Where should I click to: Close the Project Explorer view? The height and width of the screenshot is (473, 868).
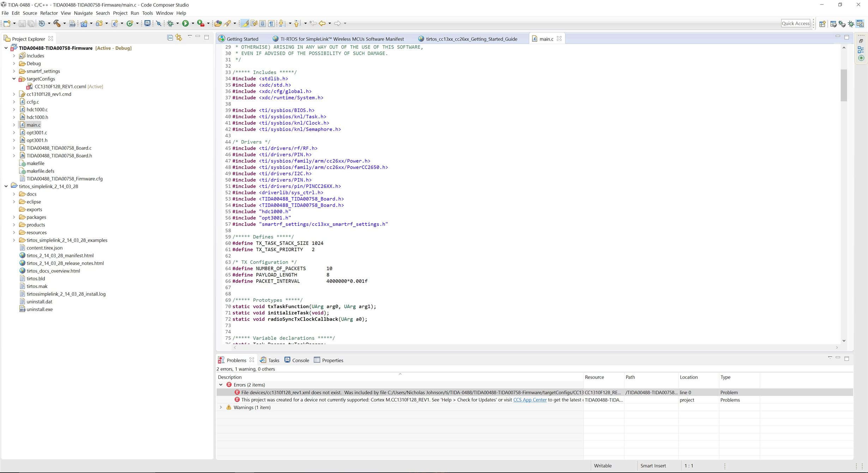click(50, 38)
